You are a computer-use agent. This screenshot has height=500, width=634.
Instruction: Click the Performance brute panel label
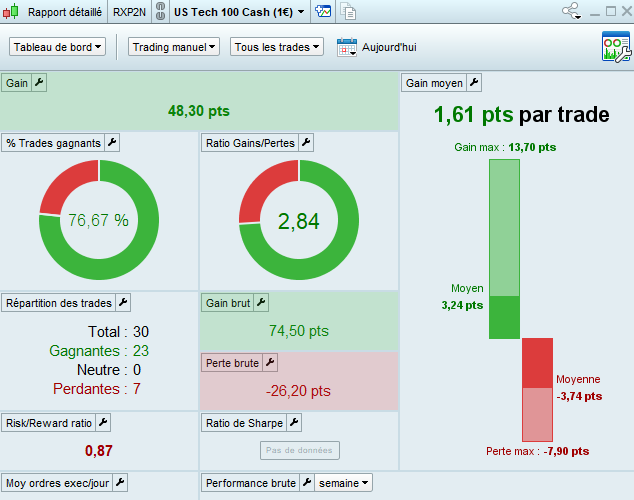(251, 483)
